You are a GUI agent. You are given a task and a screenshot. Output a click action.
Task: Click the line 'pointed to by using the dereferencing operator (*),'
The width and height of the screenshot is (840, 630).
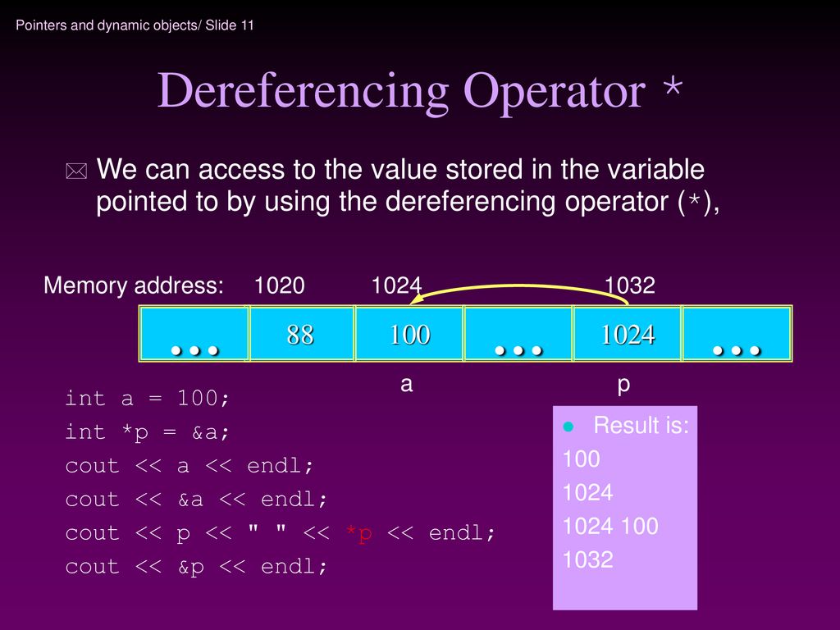point(408,202)
